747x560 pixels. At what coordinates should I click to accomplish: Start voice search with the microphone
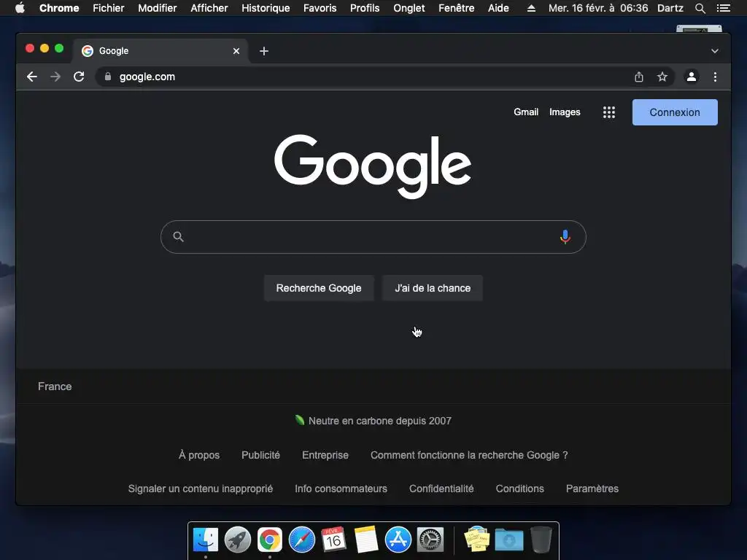[x=565, y=237]
